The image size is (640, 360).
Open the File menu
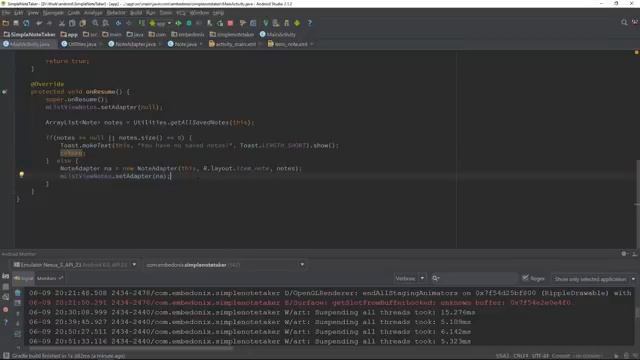(x=6, y=13)
